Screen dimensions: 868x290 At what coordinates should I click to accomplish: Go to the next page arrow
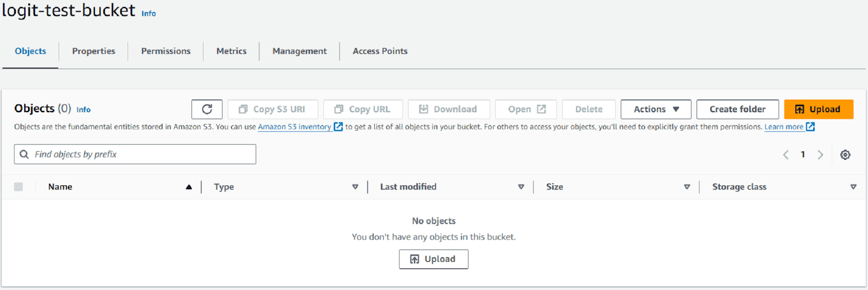(x=820, y=154)
